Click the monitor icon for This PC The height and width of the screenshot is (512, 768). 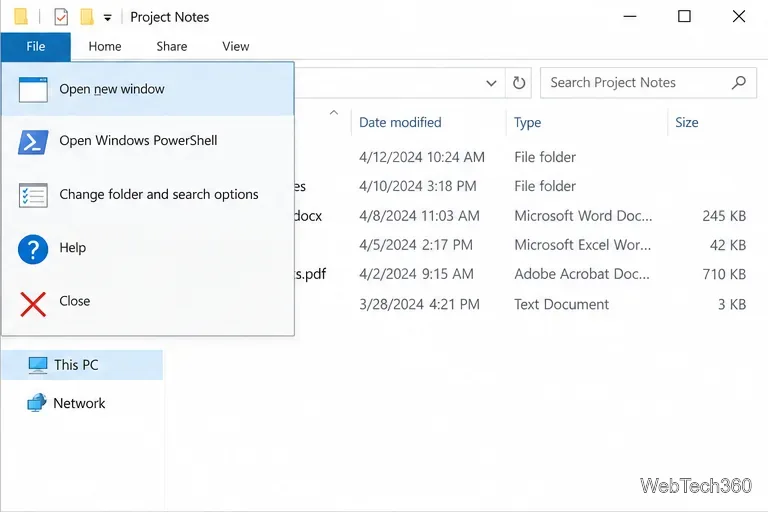[x=38, y=366]
